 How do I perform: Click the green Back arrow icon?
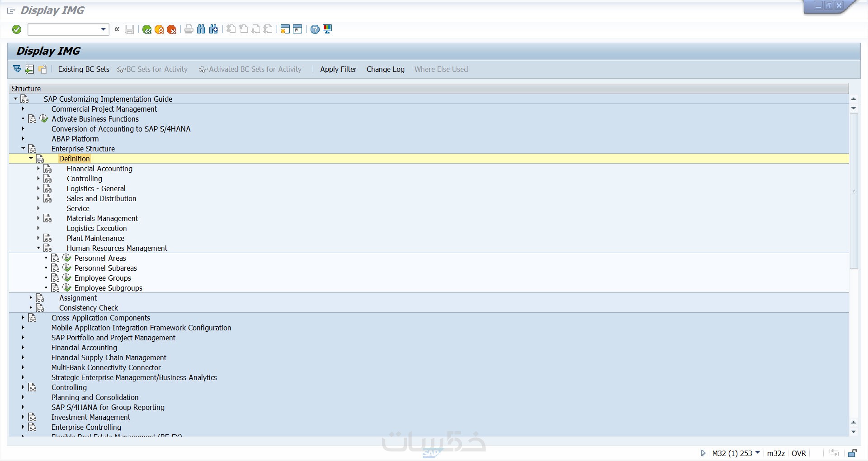[147, 29]
